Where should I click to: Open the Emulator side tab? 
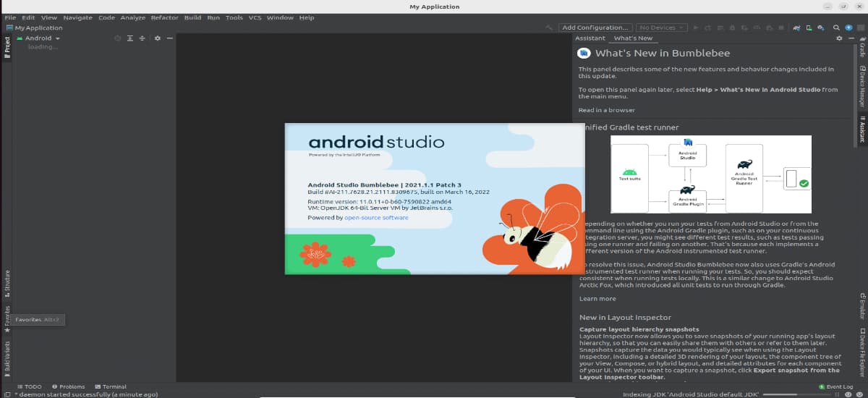[x=862, y=305]
